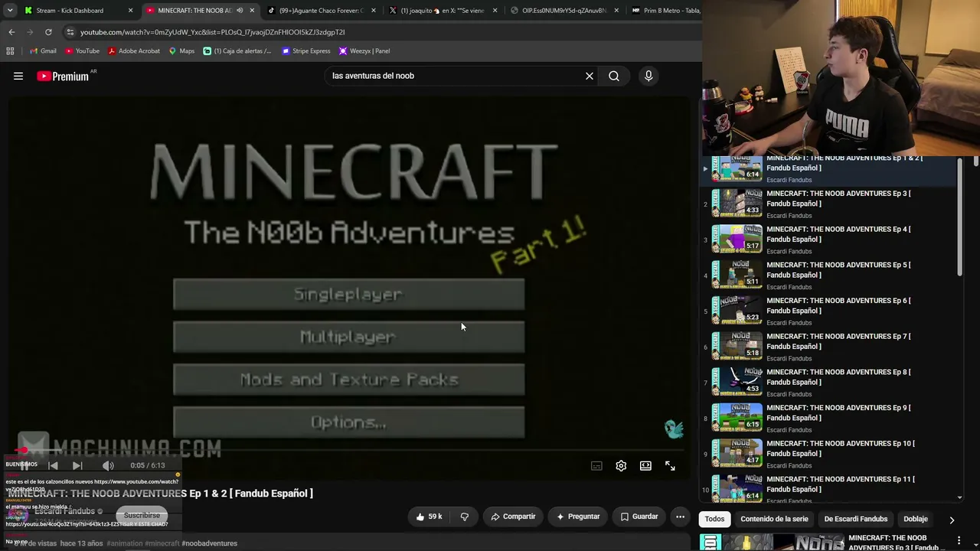Open more actions three-dot menu below video

click(680, 517)
